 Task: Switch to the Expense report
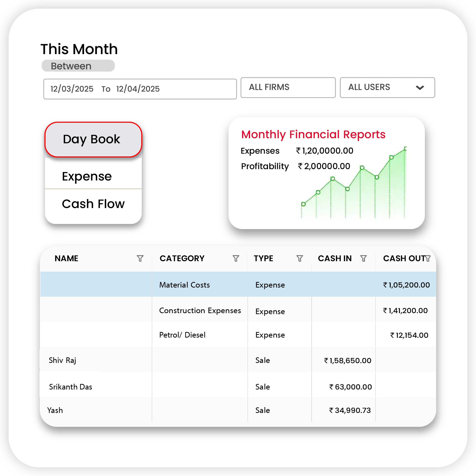pyautogui.click(x=87, y=176)
